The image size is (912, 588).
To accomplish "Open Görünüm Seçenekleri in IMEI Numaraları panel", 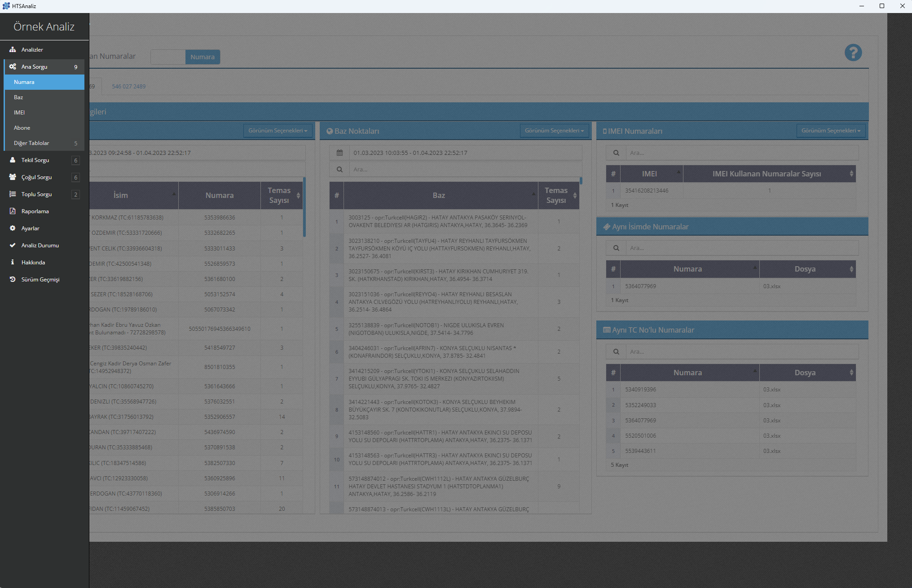I will pyautogui.click(x=831, y=131).
